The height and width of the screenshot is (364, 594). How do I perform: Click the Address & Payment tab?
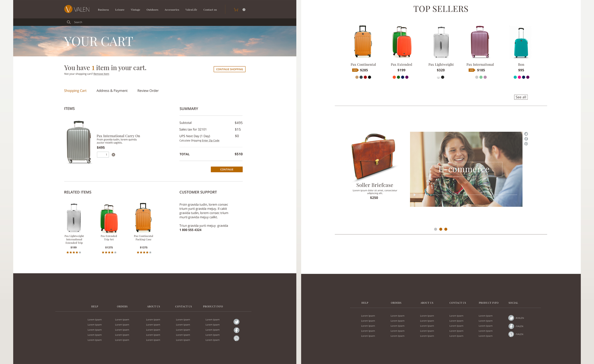click(x=112, y=90)
